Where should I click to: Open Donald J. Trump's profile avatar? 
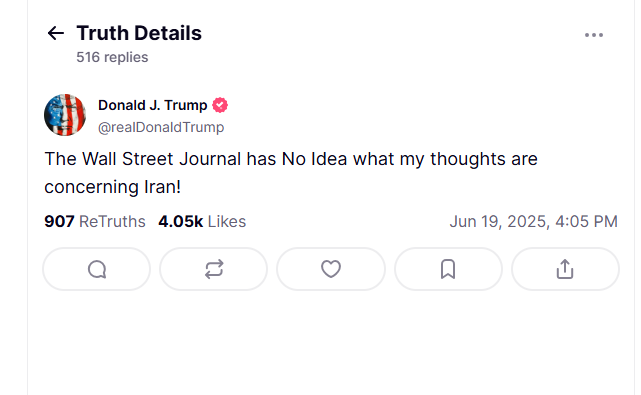point(65,115)
